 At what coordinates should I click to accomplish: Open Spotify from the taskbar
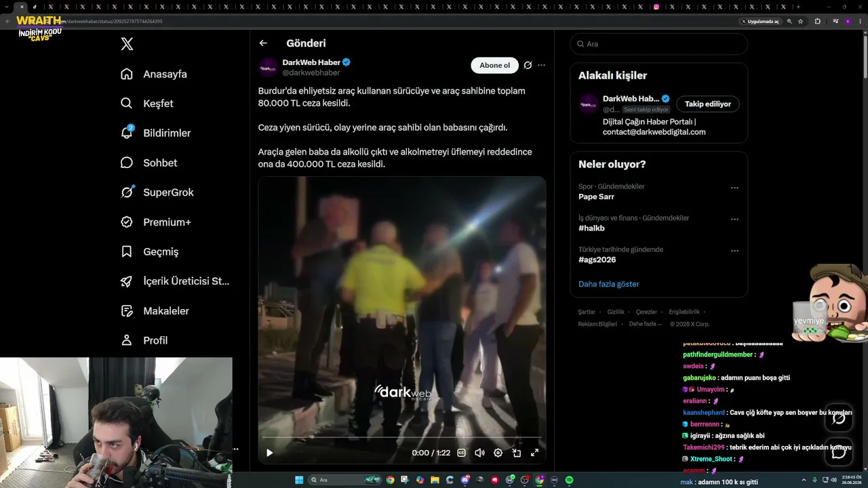569,480
